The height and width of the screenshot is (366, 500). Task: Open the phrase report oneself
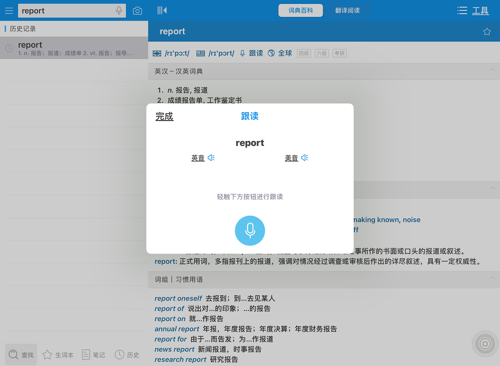click(178, 298)
